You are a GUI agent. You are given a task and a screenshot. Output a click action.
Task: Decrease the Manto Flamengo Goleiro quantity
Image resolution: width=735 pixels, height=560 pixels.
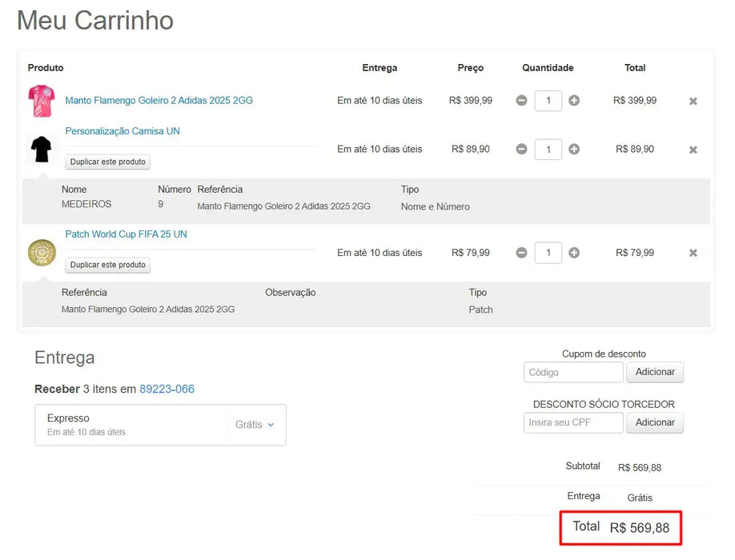click(x=521, y=101)
